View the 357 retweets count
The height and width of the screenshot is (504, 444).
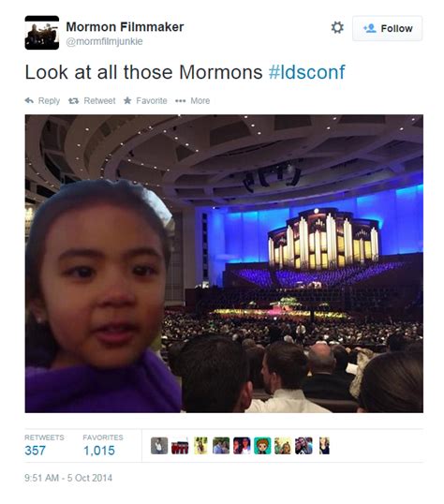[x=35, y=451]
